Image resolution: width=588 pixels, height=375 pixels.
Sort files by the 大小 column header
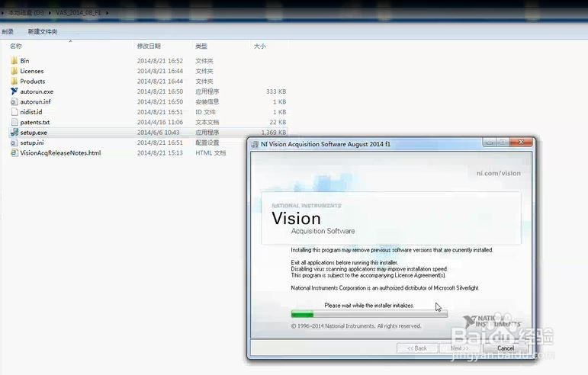pyautogui.click(x=260, y=46)
